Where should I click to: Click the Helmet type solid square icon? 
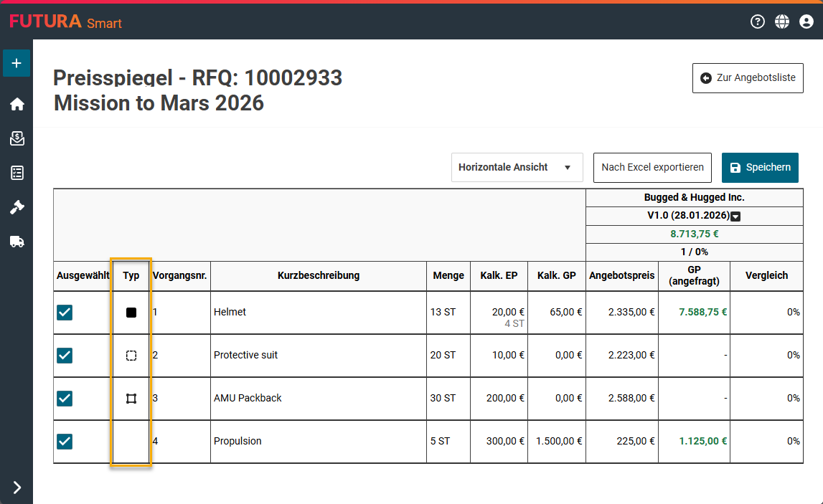[131, 313]
